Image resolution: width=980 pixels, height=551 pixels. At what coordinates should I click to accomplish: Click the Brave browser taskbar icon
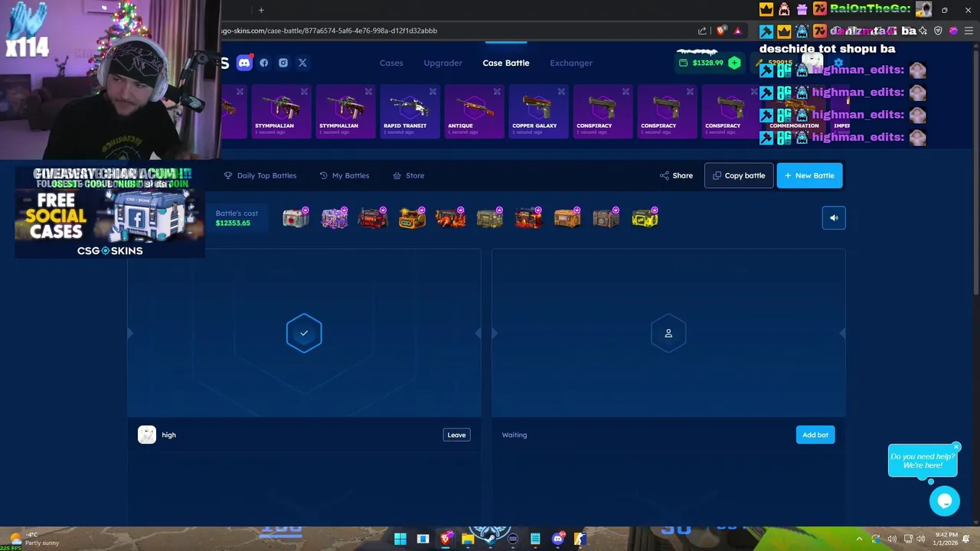coord(446,539)
